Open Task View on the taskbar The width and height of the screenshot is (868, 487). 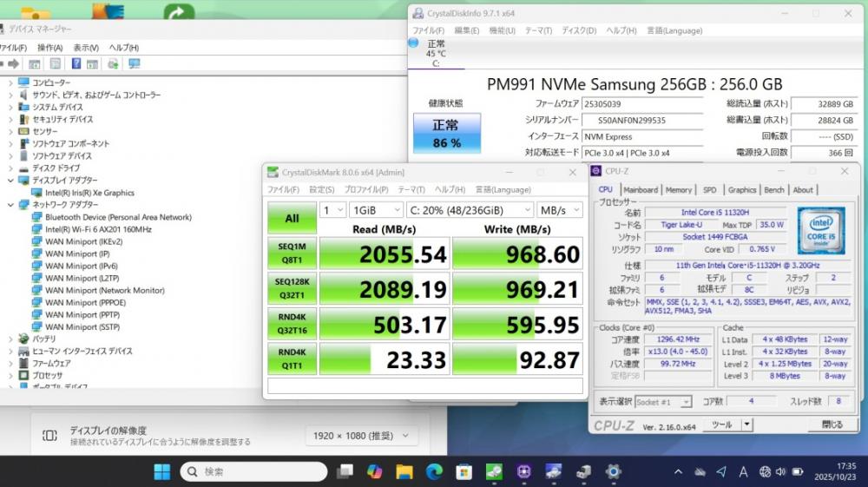(345, 471)
